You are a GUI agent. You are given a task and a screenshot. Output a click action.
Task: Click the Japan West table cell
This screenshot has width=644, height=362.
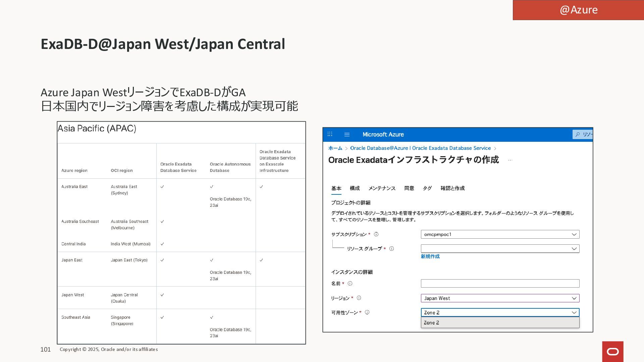click(72, 295)
